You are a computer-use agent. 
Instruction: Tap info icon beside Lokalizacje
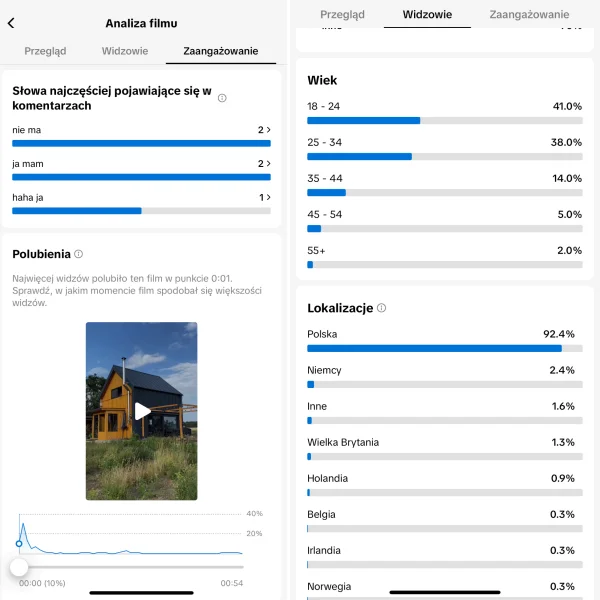[x=381, y=308]
